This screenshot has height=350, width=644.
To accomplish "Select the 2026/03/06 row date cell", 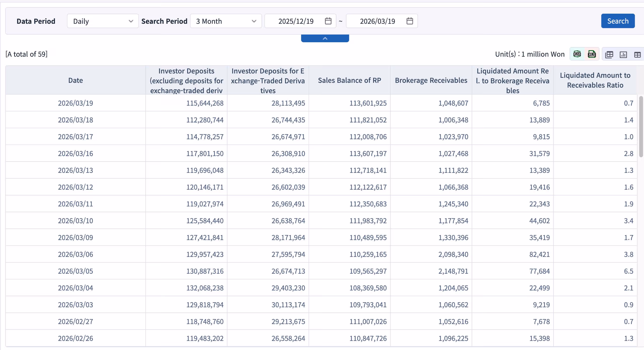I will [x=75, y=254].
